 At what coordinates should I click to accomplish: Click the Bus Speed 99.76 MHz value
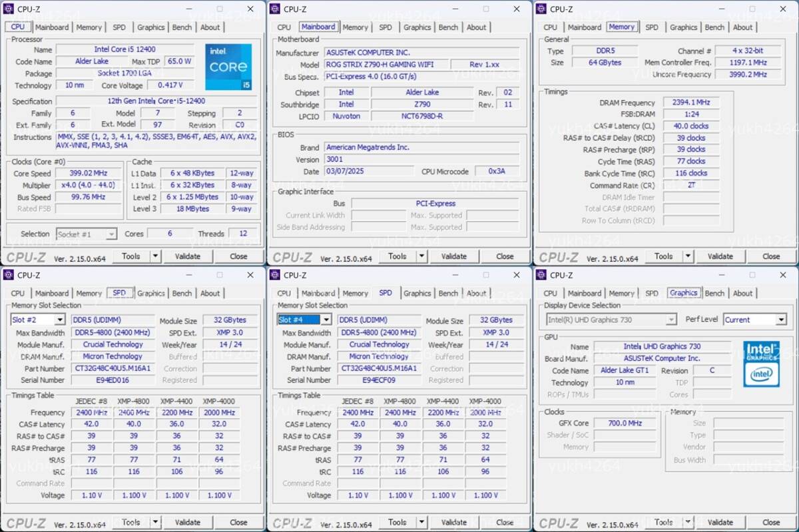coord(89,197)
